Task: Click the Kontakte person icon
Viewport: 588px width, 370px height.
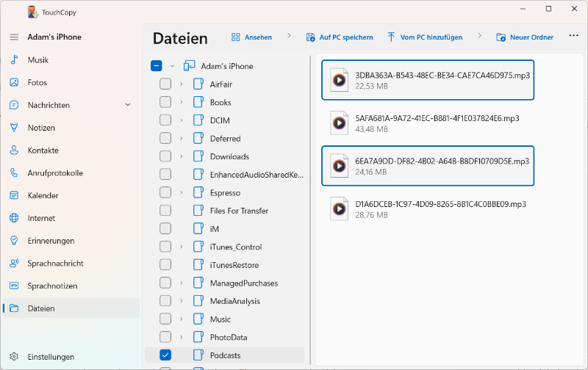Action: [13, 150]
